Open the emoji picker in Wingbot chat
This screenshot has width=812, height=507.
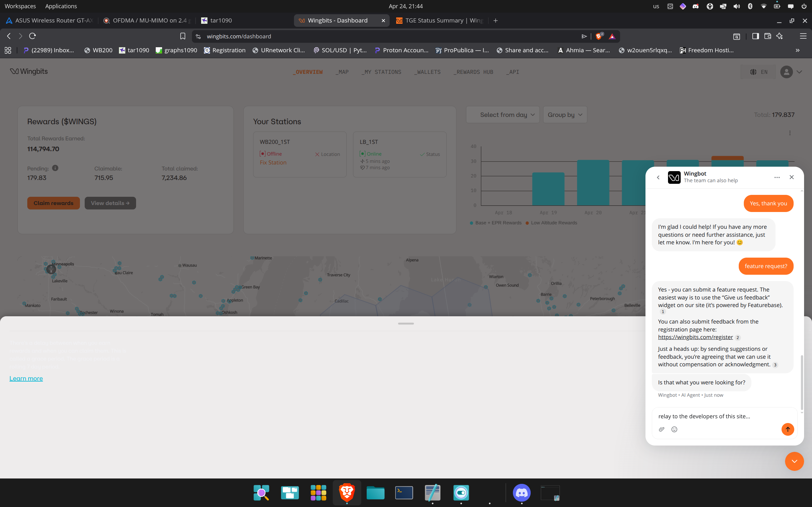pyautogui.click(x=674, y=429)
